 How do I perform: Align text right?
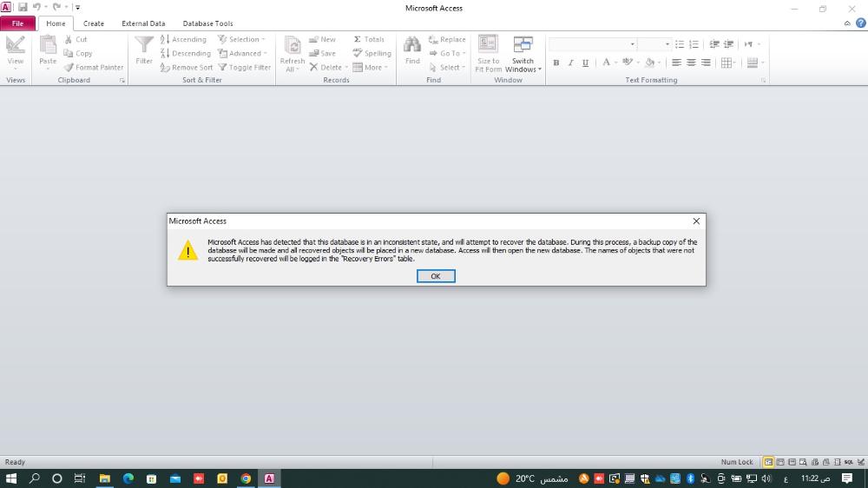coord(706,63)
